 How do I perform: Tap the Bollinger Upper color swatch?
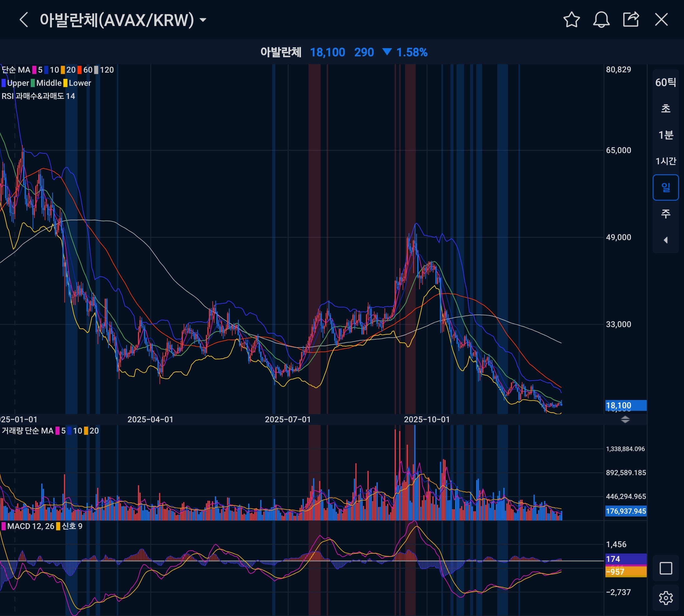tap(3, 83)
